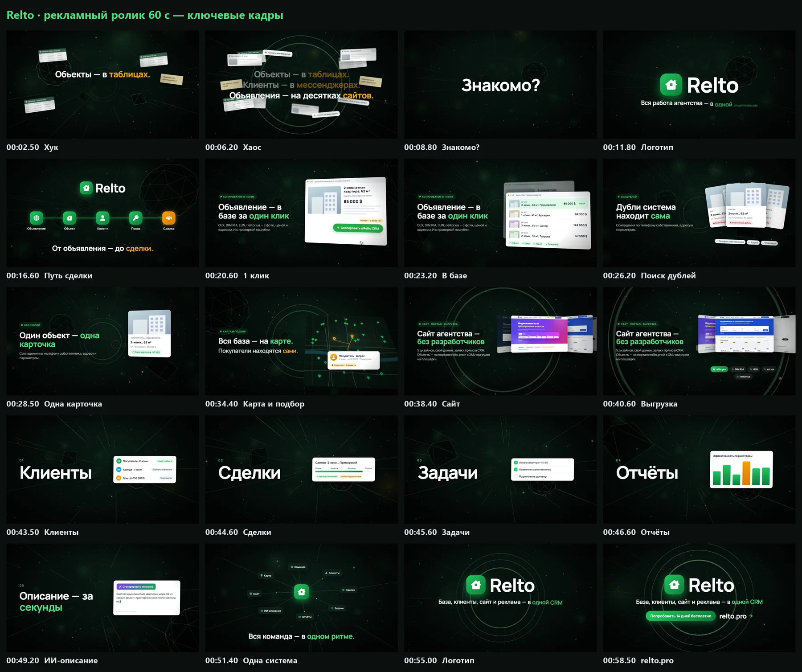Click caption '00:49.20 ИИ-описание'
Viewport: 802px width, 672px height.
click(x=52, y=660)
